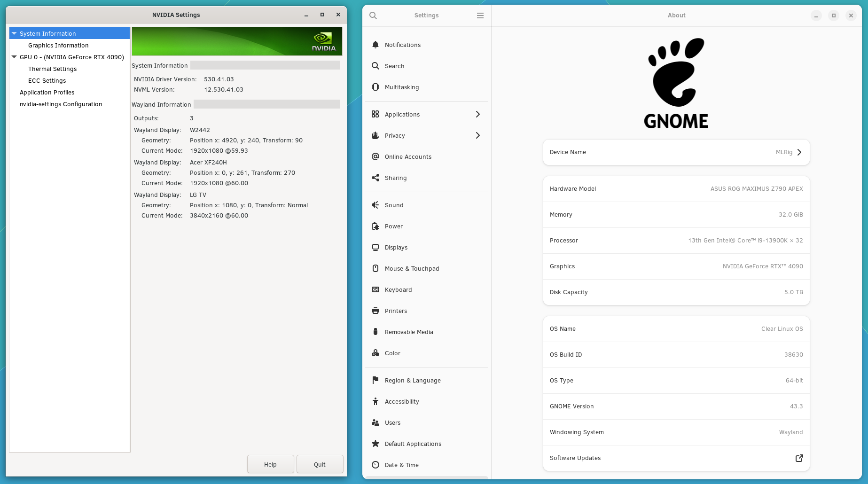Viewport: 868px width, 484px height.
Task: Click the Displays monitor icon
Action: [375, 247]
